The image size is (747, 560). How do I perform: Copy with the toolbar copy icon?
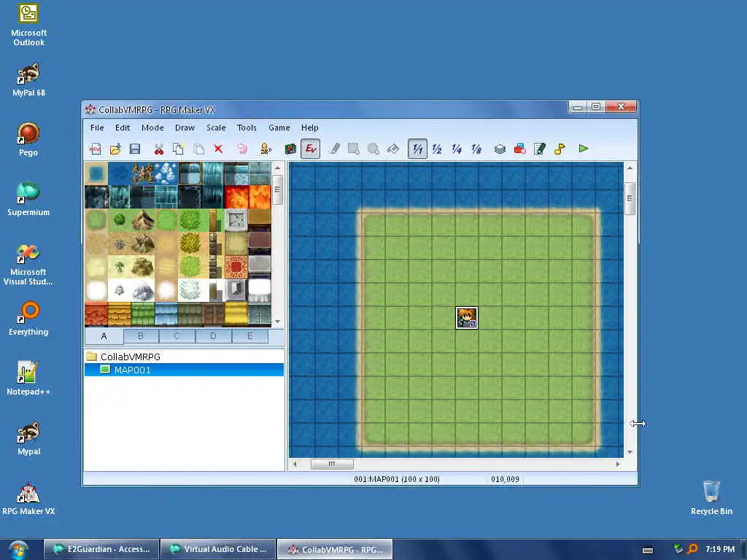coord(179,149)
